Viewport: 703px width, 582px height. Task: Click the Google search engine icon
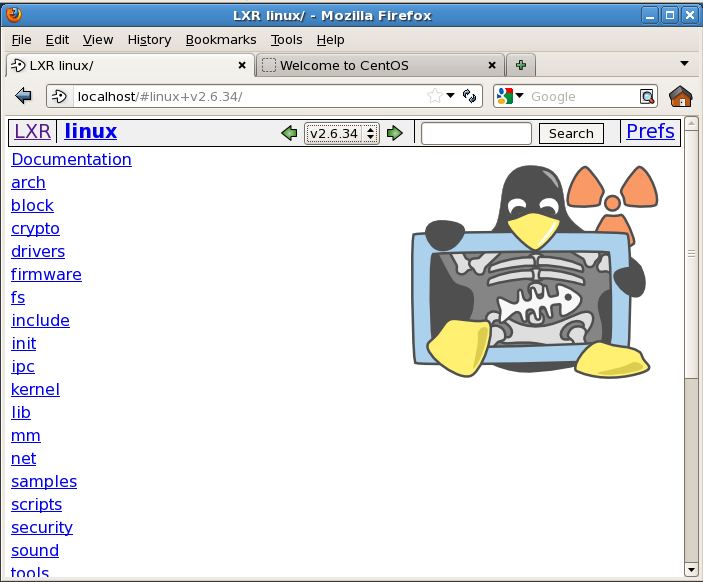(x=505, y=96)
